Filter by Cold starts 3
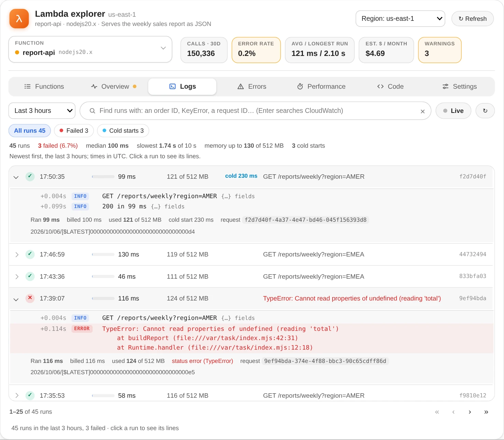504x440 pixels. click(123, 131)
